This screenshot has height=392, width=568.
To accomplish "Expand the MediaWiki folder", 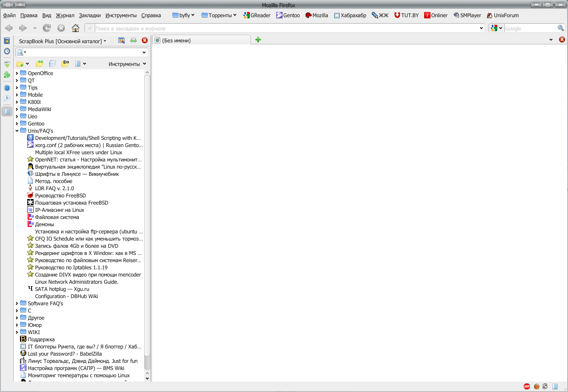I will pyautogui.click(x=17, y=109).
